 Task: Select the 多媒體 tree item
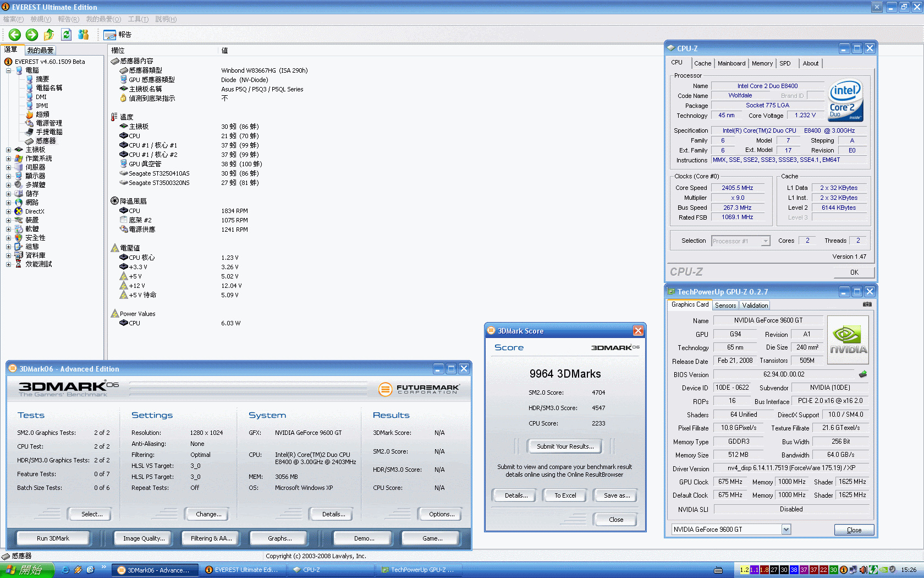click(30, 185)
